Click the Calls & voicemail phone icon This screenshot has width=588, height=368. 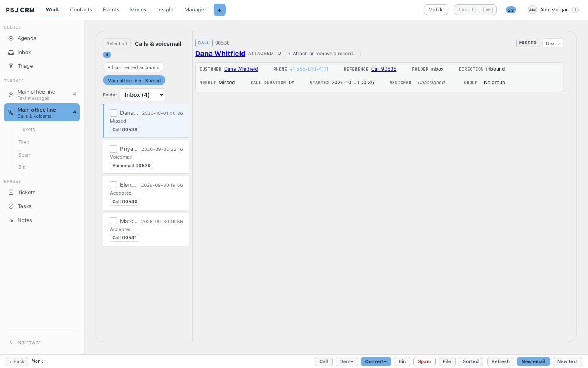point(11,112)
